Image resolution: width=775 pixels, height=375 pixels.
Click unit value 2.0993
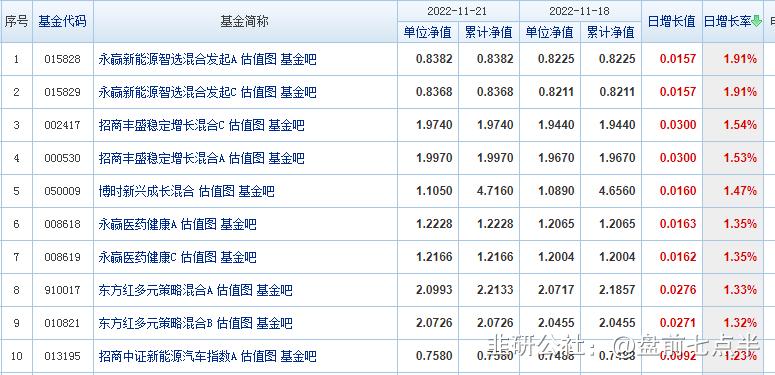[434, 290]
